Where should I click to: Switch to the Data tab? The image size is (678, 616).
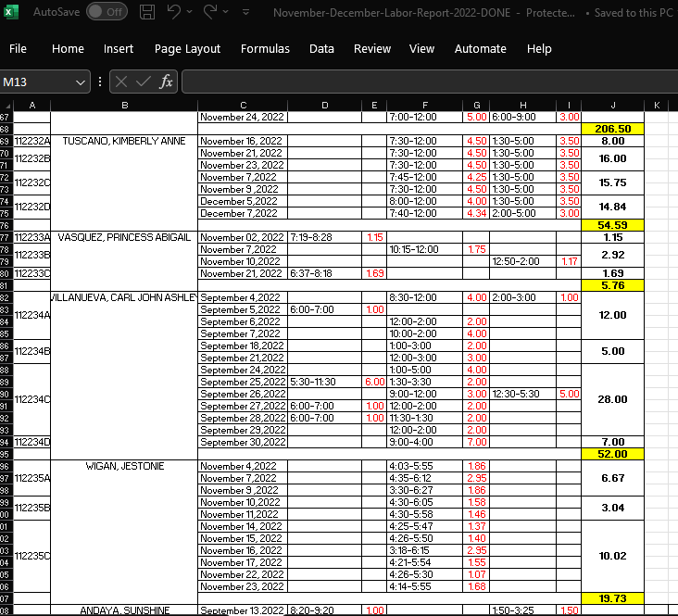click(321, 48)
